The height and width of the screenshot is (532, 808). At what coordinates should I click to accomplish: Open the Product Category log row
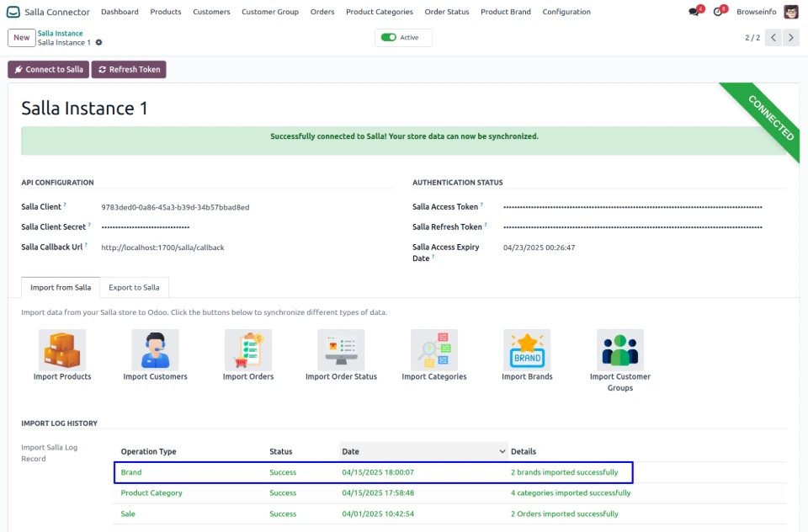click(x=151, y=493)
